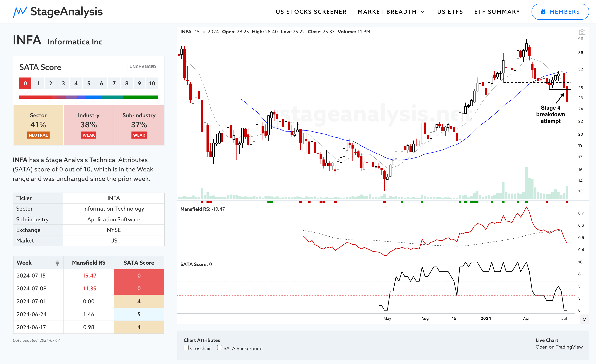Click the 2024-07-01 week cell
The image size is (596, 364).
(38, 301)
